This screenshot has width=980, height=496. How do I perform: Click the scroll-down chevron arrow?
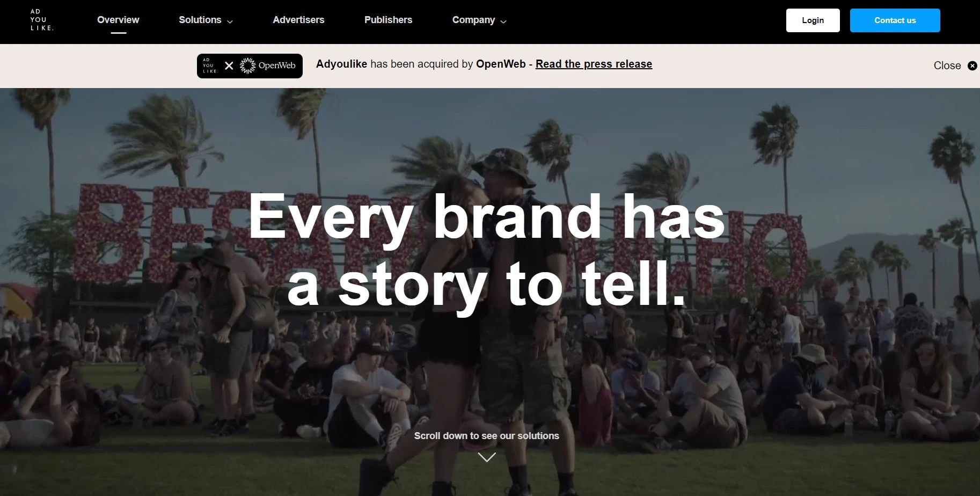coord(487,457)
